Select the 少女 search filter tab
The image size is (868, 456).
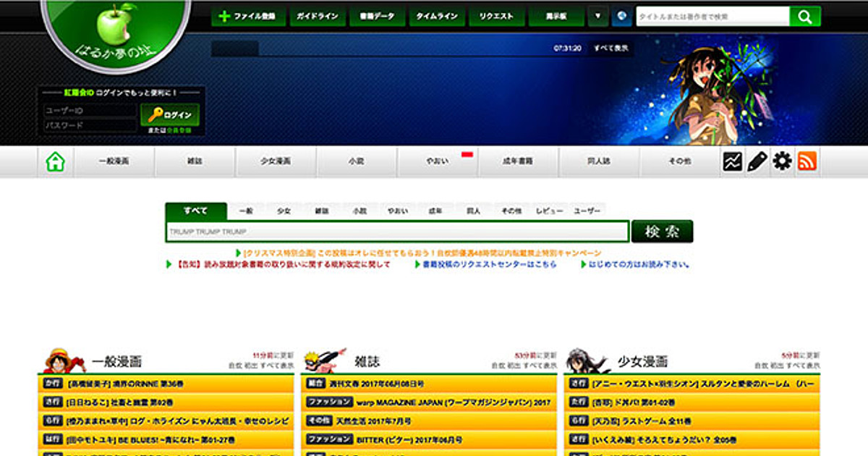point(284,211)
